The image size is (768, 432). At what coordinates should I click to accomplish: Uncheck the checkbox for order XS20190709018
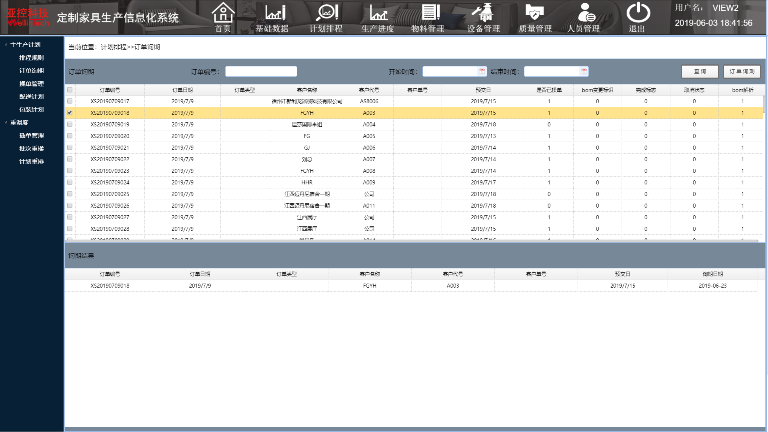(x=70, y=113)
